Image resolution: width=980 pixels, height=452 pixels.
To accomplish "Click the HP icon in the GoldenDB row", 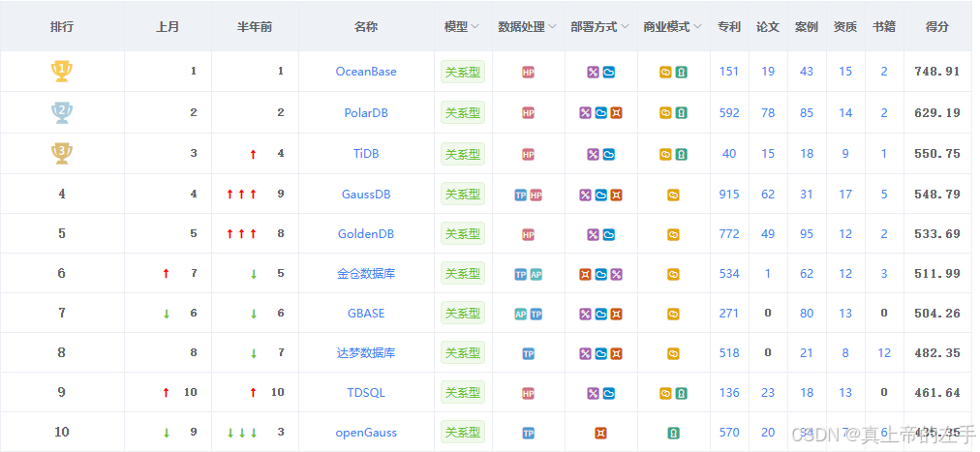I will coord(528,235).
